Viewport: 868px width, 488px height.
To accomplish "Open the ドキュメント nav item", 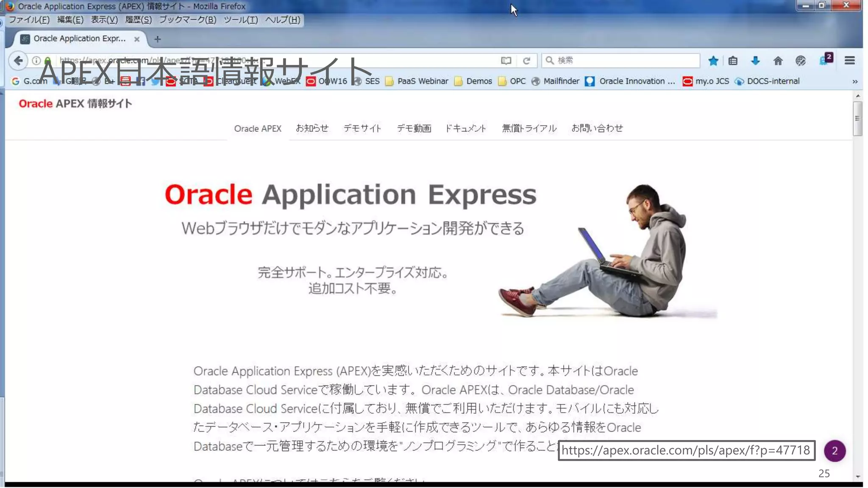I will pyautogui.click(x=466, y=128).
